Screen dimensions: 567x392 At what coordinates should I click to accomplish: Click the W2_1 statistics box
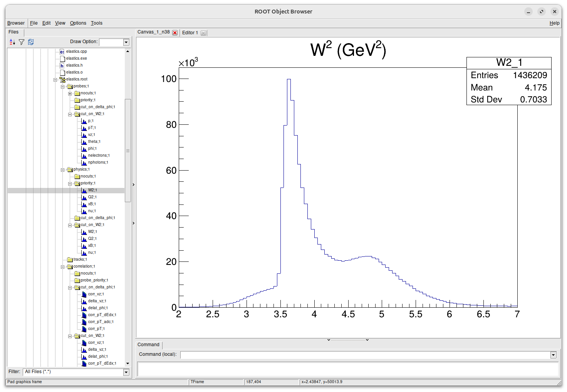(509, 81)
